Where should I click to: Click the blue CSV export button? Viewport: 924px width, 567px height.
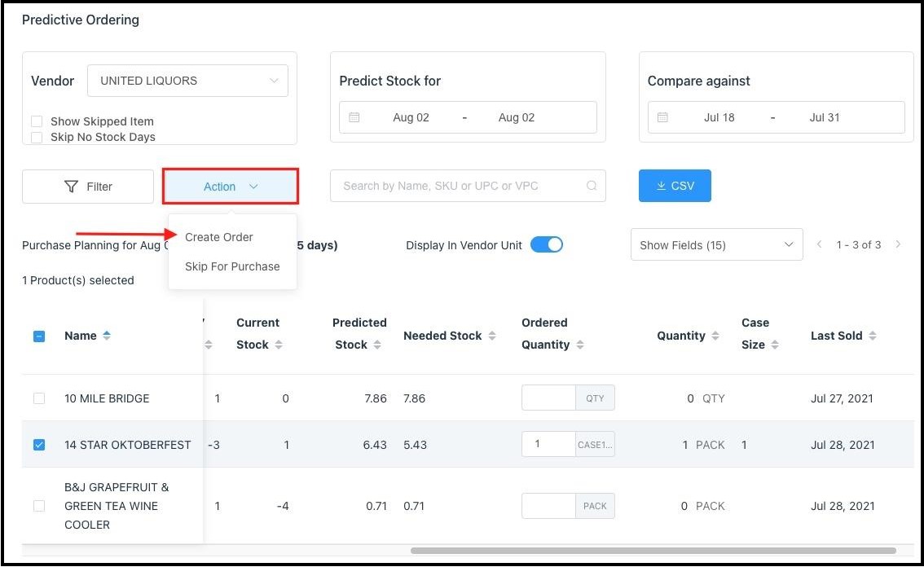click(x=675, y=186)
